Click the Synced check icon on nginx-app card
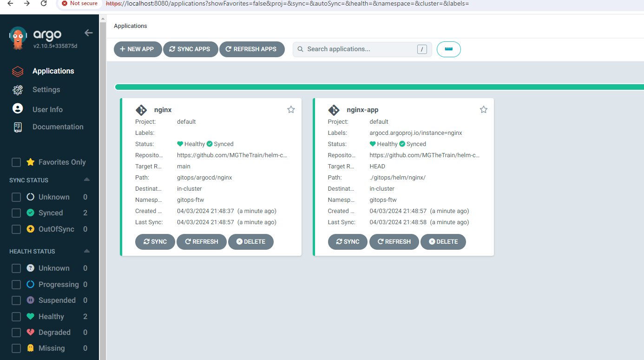644x360 pixels. (x=402, y=144)
